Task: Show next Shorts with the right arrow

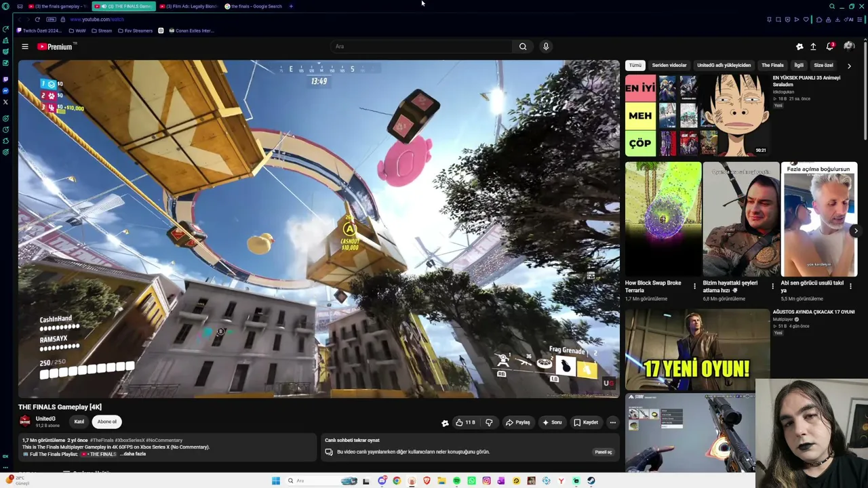Action: pyautogui.click(x=856, y=230)
